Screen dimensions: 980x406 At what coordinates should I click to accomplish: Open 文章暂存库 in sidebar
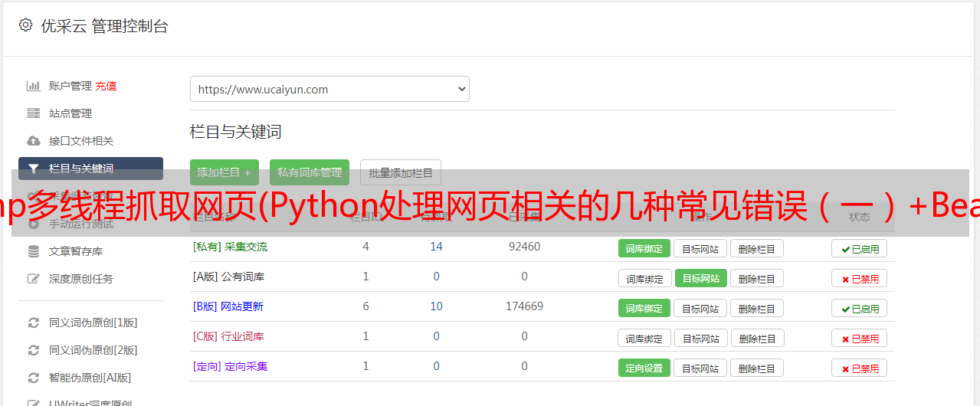(76, 251)
